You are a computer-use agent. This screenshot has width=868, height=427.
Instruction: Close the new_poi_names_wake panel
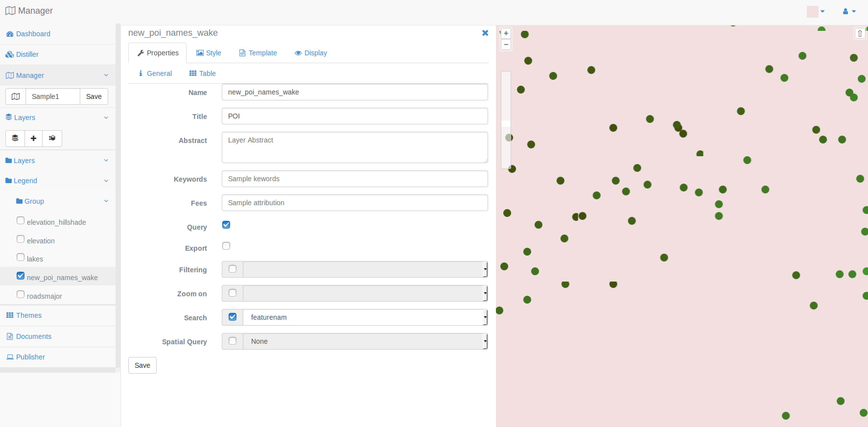(485, 33)
